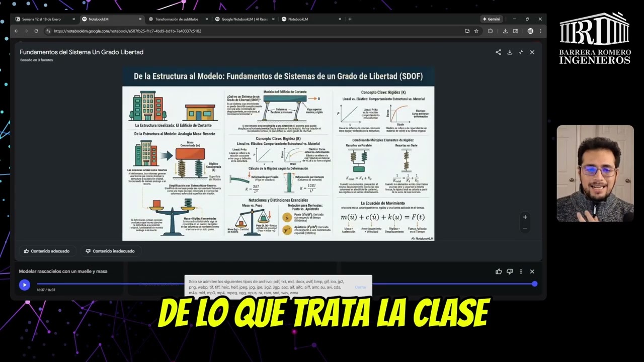Screen dimensions: 644x362
Task: View site information icon in address bar
Action: pyautogui.click(x=48, y=31)
